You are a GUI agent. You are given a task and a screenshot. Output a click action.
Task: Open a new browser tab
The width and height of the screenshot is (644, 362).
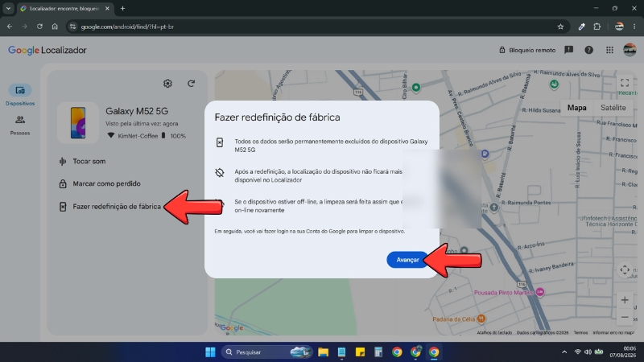click(122, 8)
